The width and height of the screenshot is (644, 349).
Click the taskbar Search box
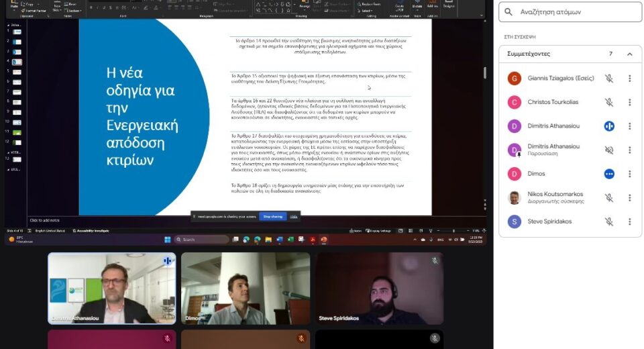(x=201, y=240)
